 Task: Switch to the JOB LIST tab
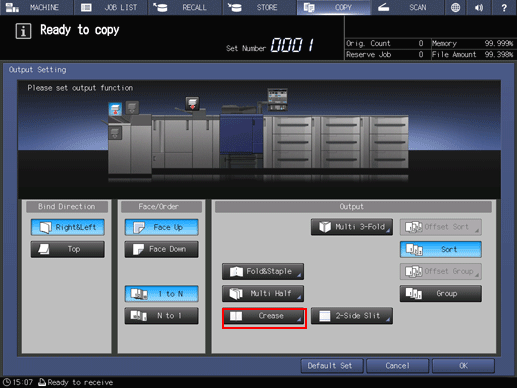111,7
